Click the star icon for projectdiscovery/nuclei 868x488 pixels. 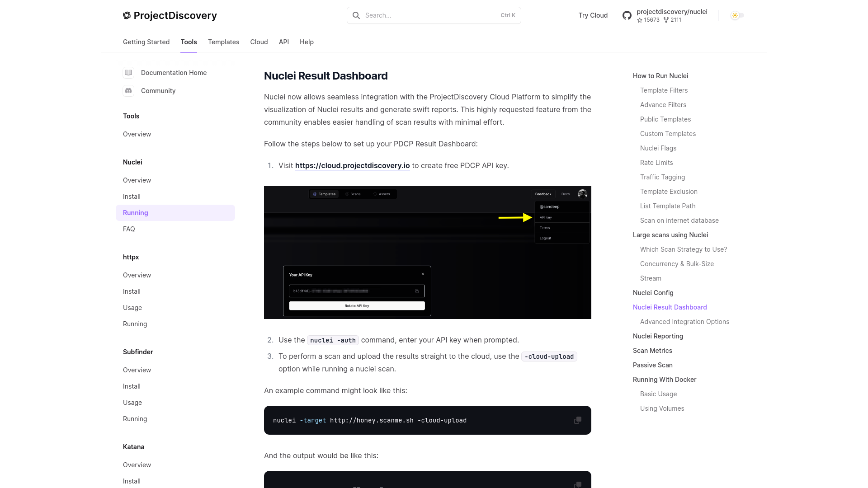[640, 20]
